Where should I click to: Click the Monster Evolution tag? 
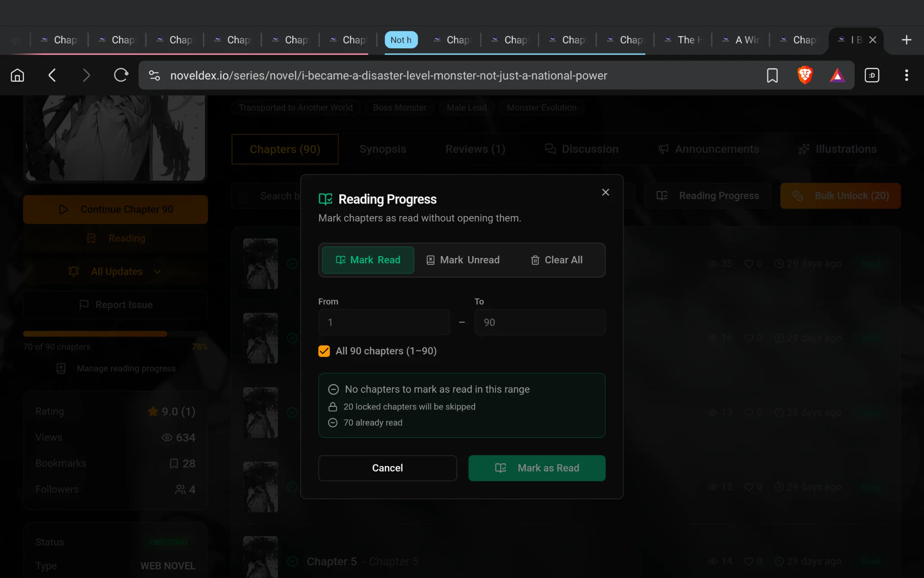pyautogui.click(x=541, y=108)
